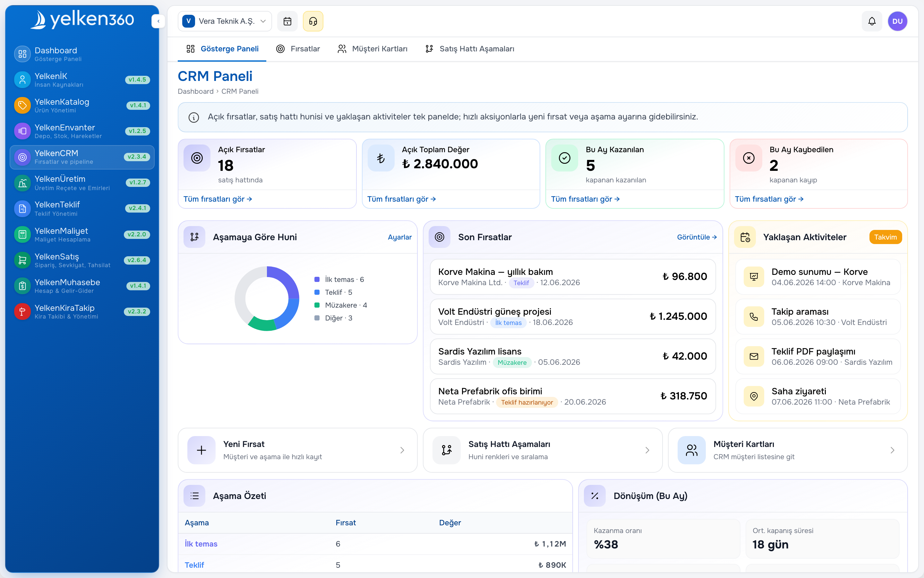Click the lira icon on Açık Toplam Değer card

click(x=381, y=158)
